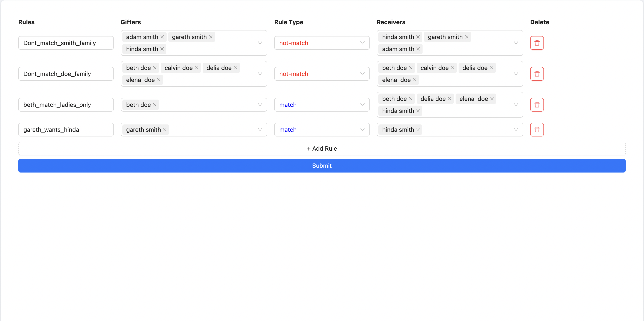The image size is (644, 321).
Task: Remove elena doe from Dont_match_doe_family gifters
Action: [158, 80]
